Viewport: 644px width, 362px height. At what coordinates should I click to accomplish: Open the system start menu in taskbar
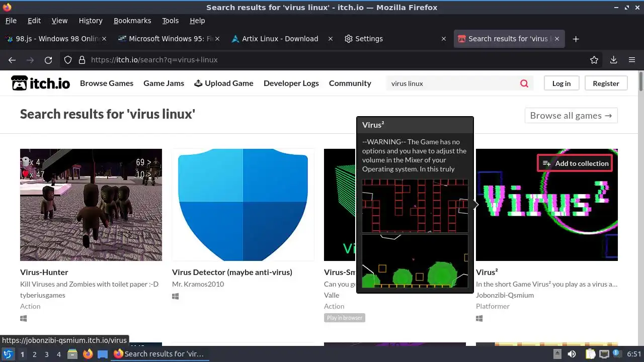(x=8, y=354)
